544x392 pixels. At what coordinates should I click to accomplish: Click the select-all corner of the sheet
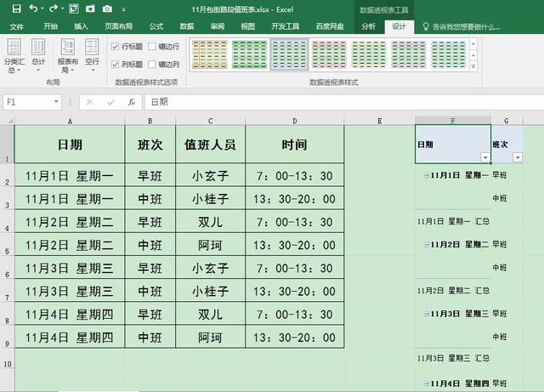(8, 121)
